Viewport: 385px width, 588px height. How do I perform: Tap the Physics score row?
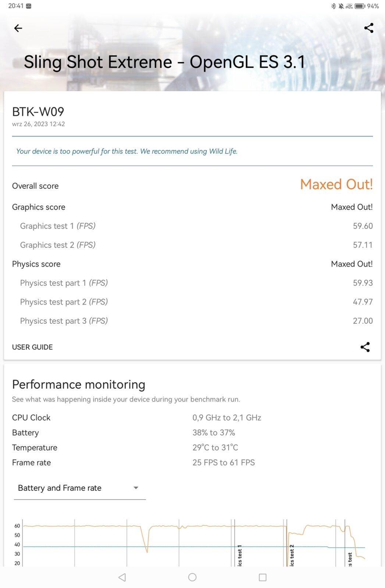pos(192,264)
